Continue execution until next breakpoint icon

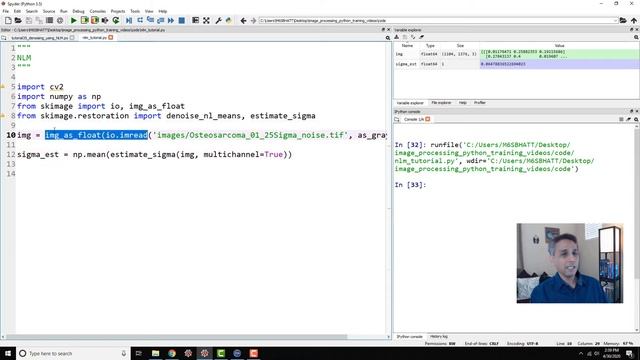[171, 20]
